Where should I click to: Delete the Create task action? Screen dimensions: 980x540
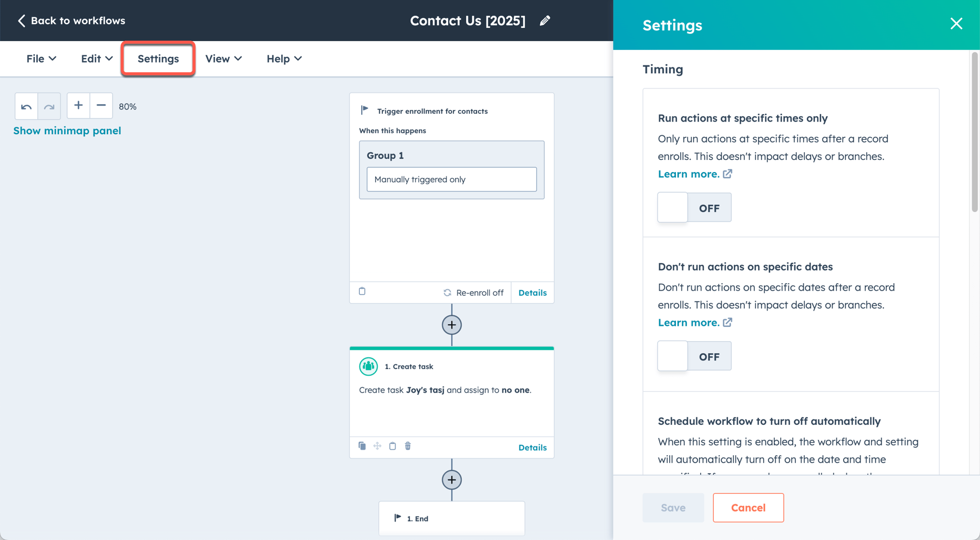(x=408, y=446)
